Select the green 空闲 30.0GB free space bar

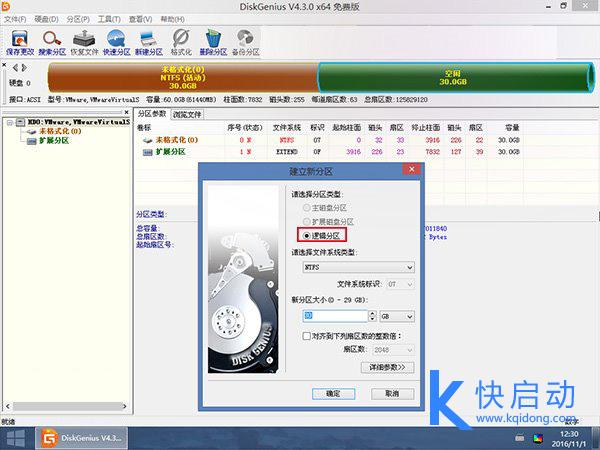tap(456, 78)
